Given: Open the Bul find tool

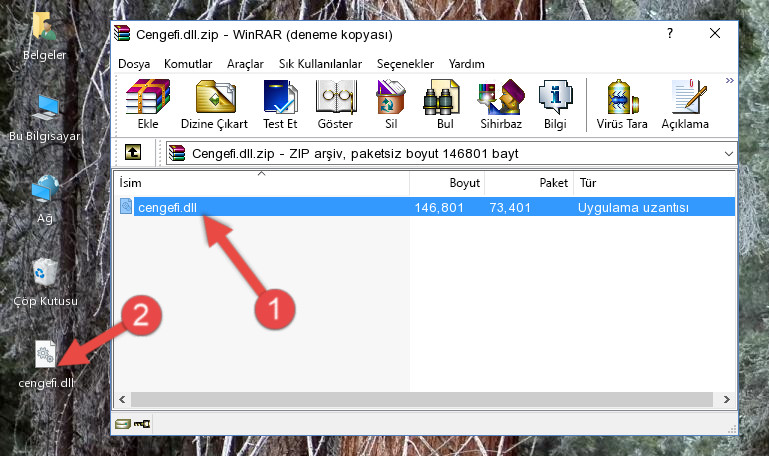Looking at the screenshot, I should pos(444,104).
